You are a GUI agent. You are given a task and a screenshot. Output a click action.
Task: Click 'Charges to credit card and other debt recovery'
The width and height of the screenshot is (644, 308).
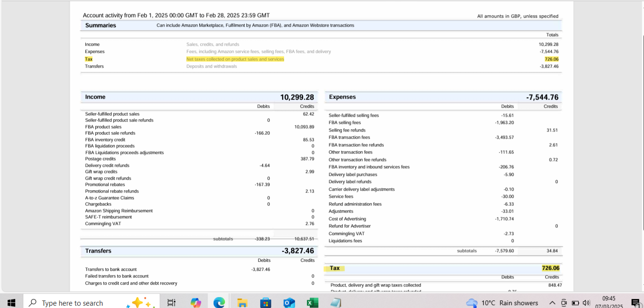pos(131,283)
